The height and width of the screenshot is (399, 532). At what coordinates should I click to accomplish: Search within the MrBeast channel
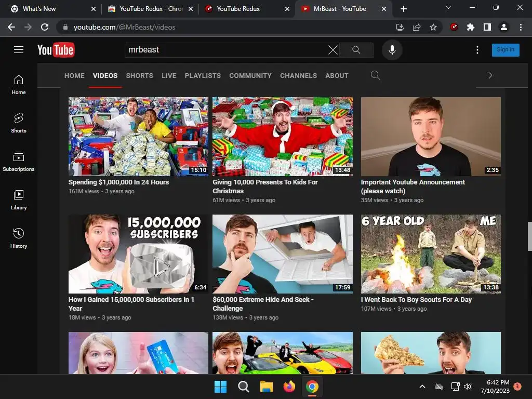[x=375, y=75]
